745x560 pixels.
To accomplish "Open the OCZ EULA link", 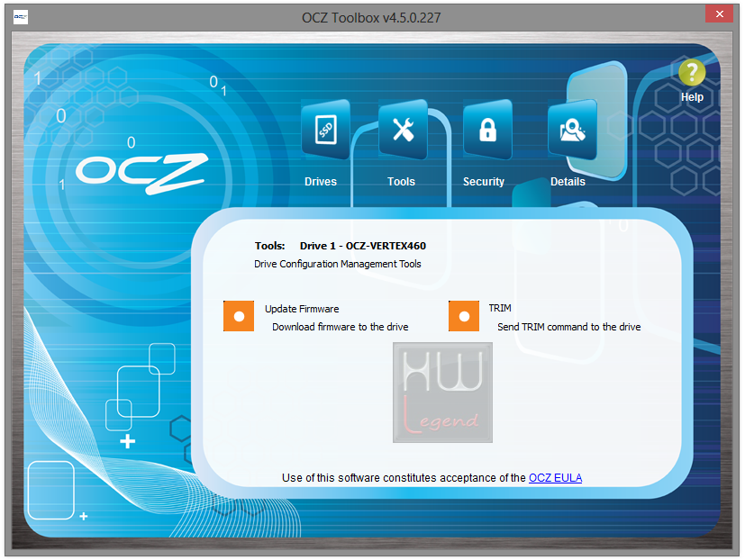I will point(556,478).
